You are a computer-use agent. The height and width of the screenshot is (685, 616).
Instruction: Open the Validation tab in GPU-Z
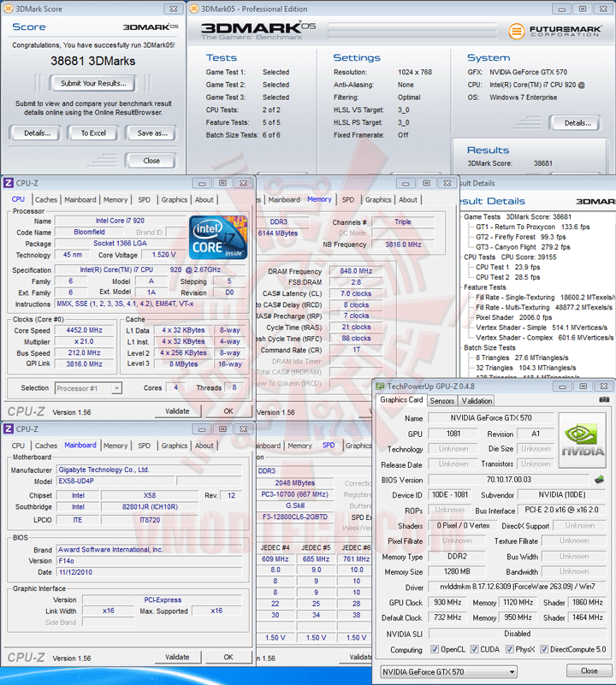(x=477, y=400)
